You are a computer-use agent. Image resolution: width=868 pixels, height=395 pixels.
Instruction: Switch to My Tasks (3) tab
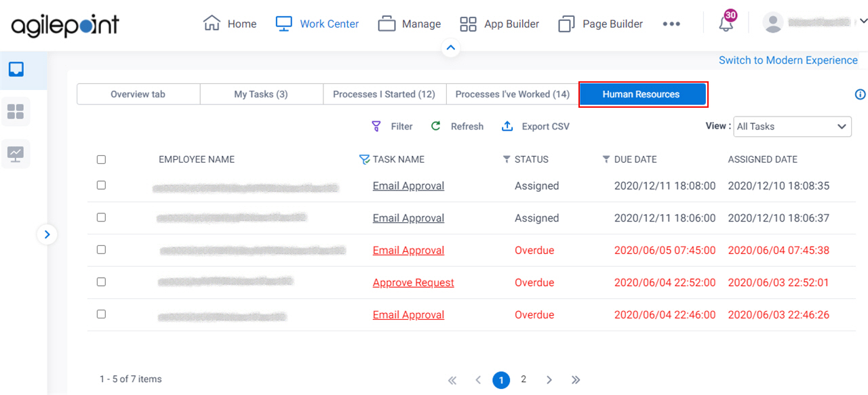[261, 94]
